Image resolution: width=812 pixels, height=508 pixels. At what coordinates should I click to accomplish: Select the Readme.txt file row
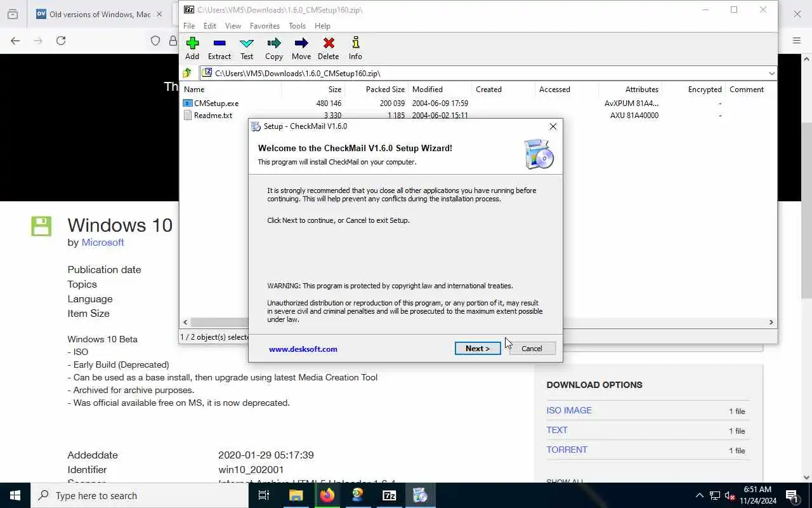[479, 115]
